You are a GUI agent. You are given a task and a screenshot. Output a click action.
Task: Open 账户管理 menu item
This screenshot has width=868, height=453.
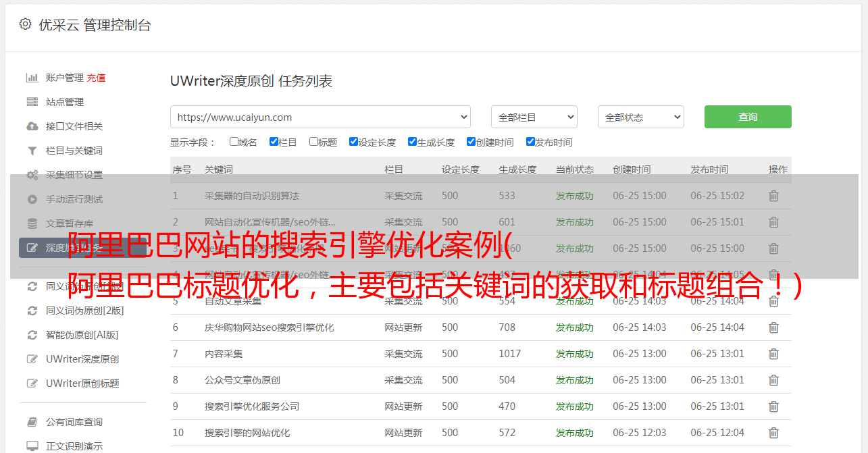point(65,78)
